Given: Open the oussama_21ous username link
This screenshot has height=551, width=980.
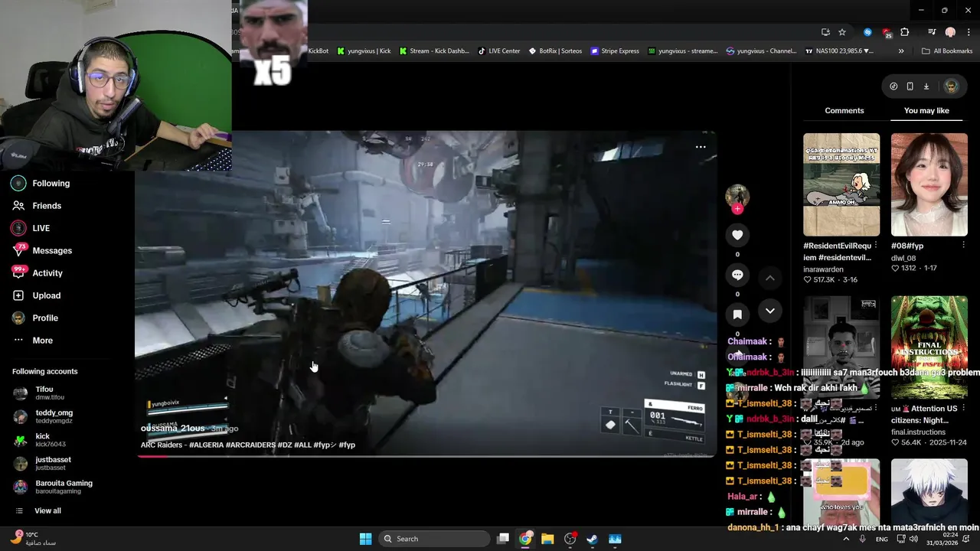Looking at the screenshot, I should pos(172,429).
